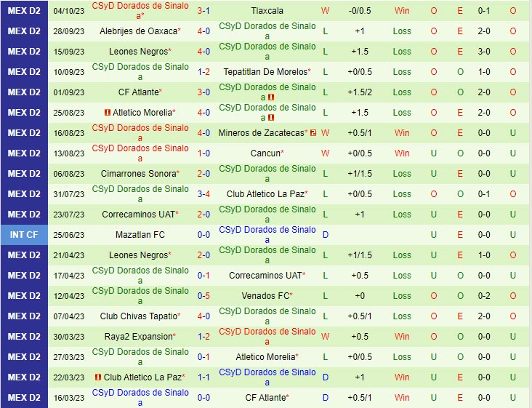Screen dimensions: 532x408
Task: Click red card icon beside Club Atletico La Paz on 22/03/23
Action: [x=98, y=377]
